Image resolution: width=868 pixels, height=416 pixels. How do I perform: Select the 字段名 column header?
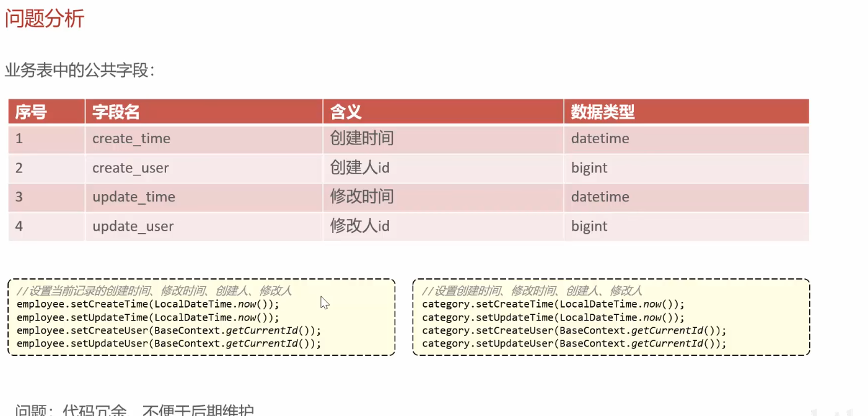coord(116,112)
